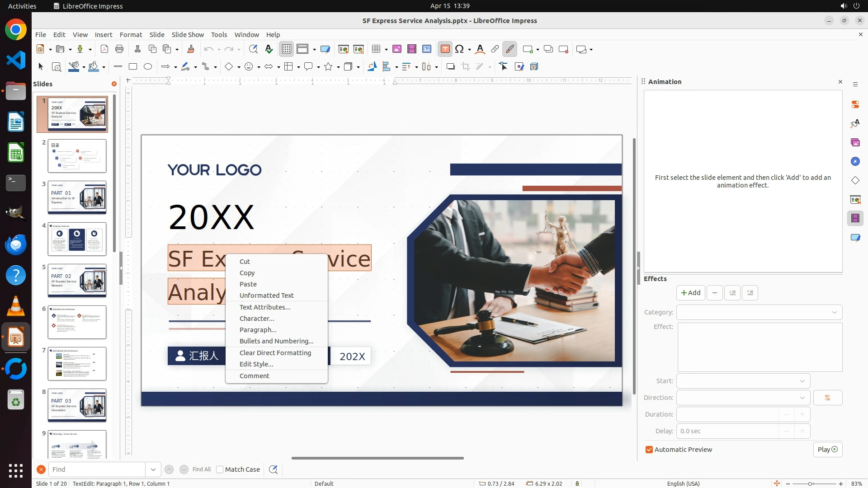
Task: Toggle the Display Grid toolbar icon
Action: click(x=287, y=49)
